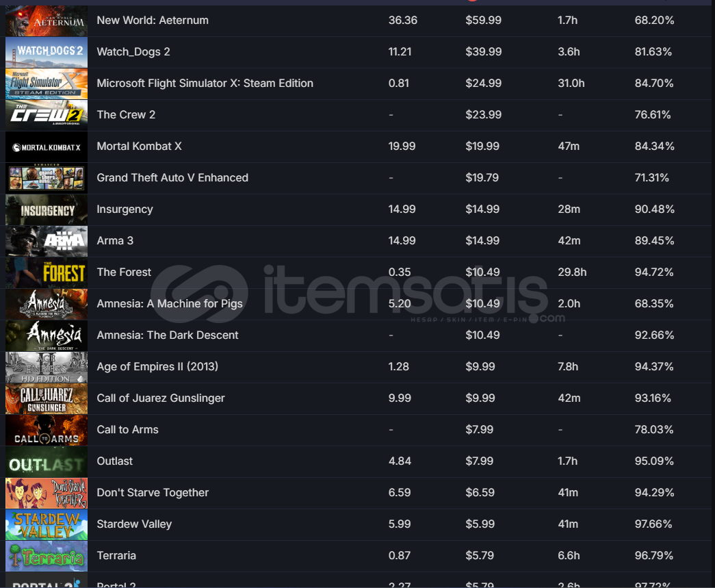Select the 95.09% rating for Outlast

[654, 461]
